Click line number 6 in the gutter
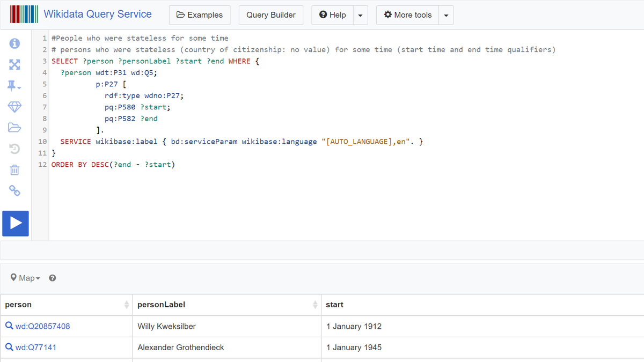644x362 pixels. coord(45,95)
